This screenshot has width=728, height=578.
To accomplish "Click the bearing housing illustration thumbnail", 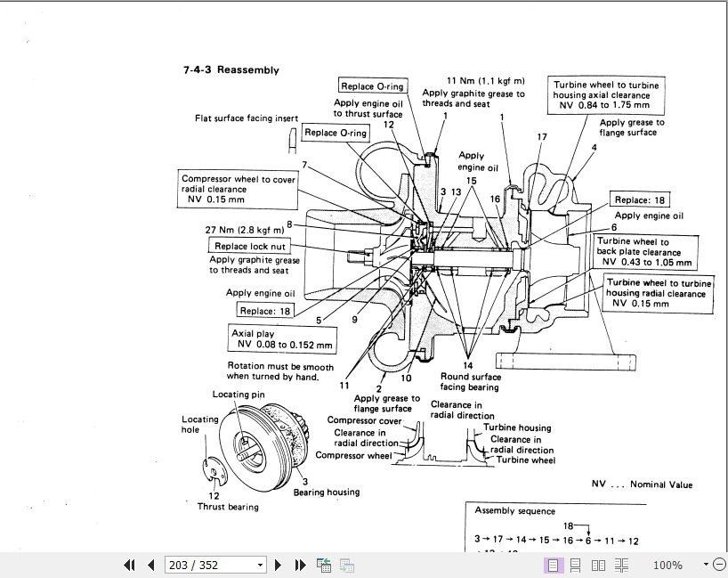I will tap(264, 447).
